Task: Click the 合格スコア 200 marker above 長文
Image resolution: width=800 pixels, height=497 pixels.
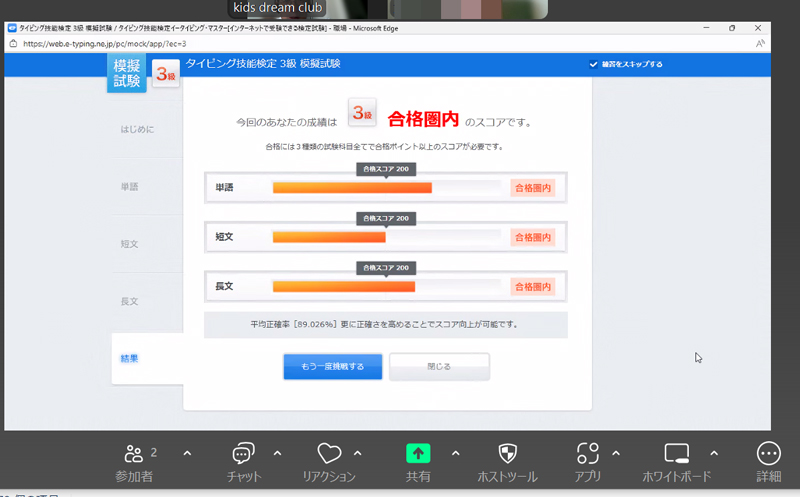Action: [386, 268]
